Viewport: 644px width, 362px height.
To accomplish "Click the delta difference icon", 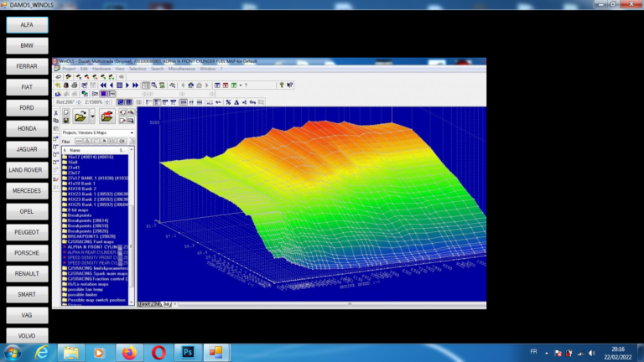I will coord(236,102).
